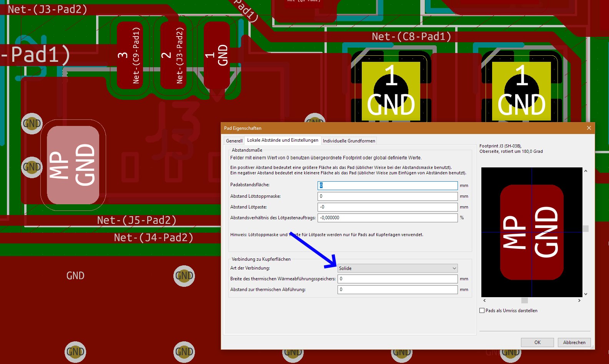This screenshot has width=609, height=364.
Task: Click the Net-(C8-Pad1) track label
Action: point(411,36)
